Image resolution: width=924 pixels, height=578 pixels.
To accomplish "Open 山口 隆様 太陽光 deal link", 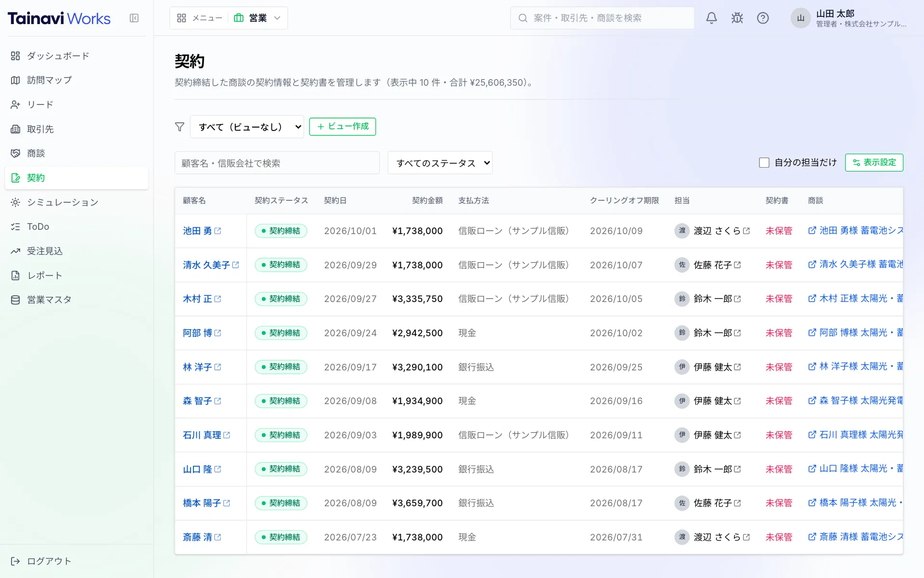I will click(x=855, y=469).
